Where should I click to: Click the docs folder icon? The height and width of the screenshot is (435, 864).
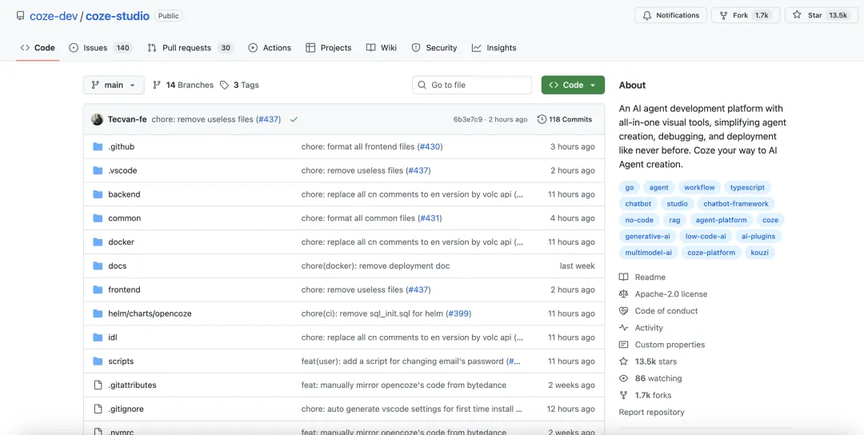[x=98, y=266]
